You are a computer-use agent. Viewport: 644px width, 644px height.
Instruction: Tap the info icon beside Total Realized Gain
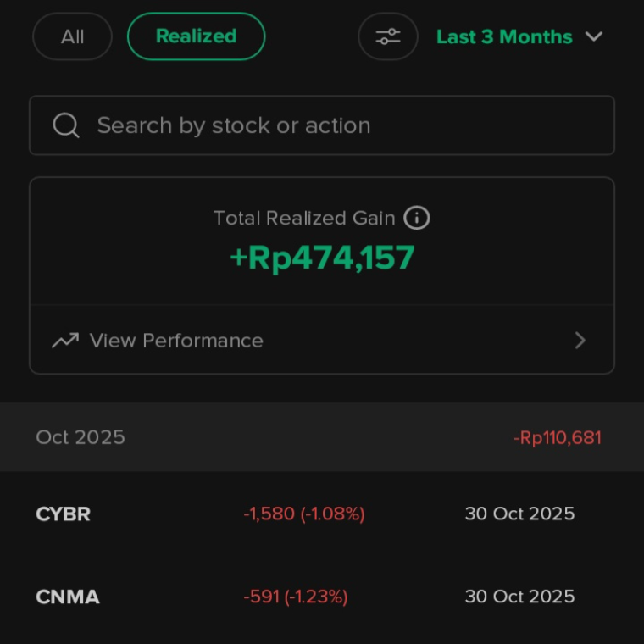[x=416, y=218]
